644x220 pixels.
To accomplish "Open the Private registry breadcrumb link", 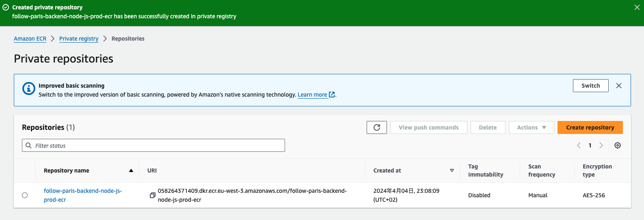I will (79, 39).
